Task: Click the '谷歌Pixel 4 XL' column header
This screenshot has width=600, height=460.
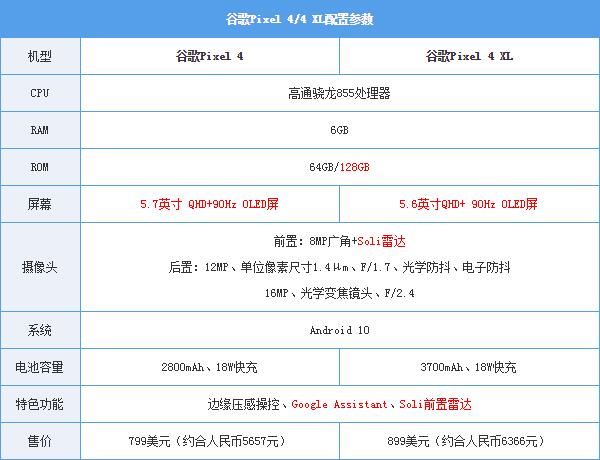Action: pyautogui.click(x=469, y=56)
